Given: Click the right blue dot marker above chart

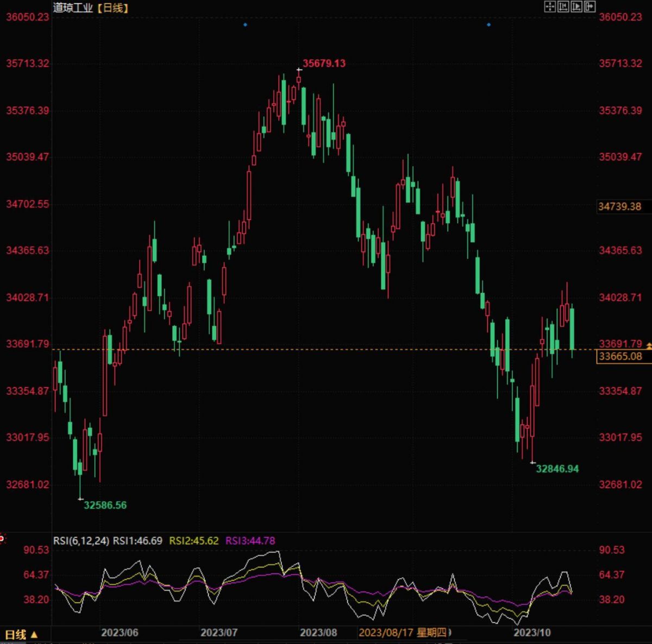Looking at the screenshot, I should [x=488, y=24].
